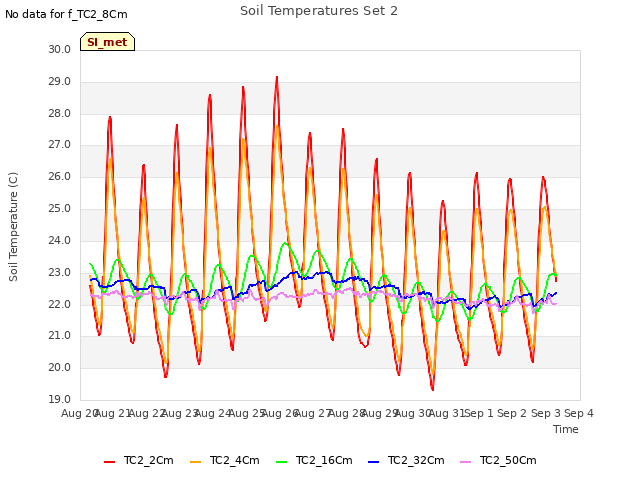
Task: Toggle the TC2_50Cm legend entry
Action: tap(498, 460)
